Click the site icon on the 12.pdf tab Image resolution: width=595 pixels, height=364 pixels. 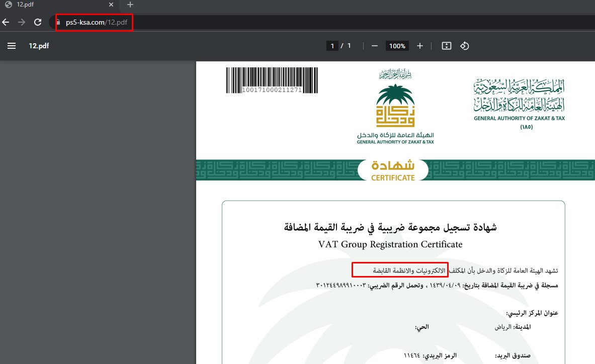(9, 5)
